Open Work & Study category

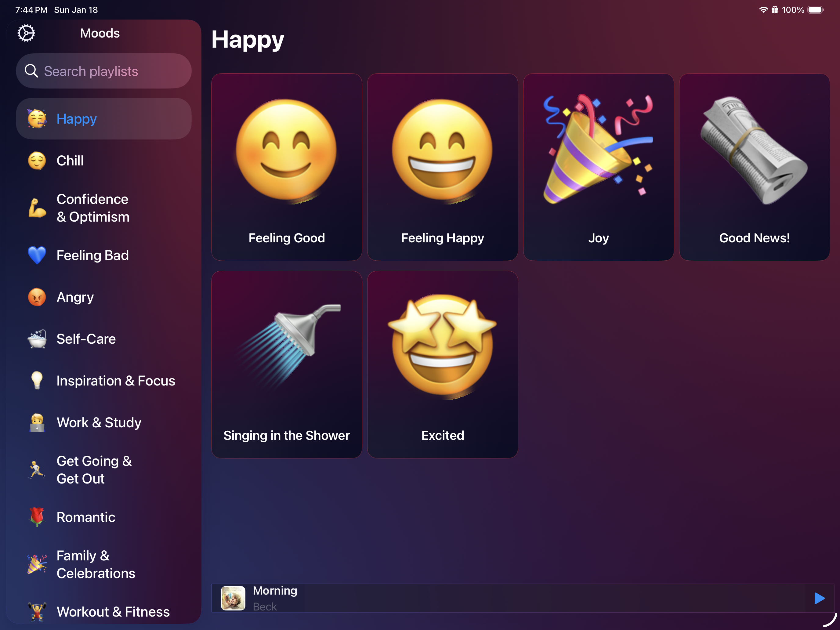99,422
